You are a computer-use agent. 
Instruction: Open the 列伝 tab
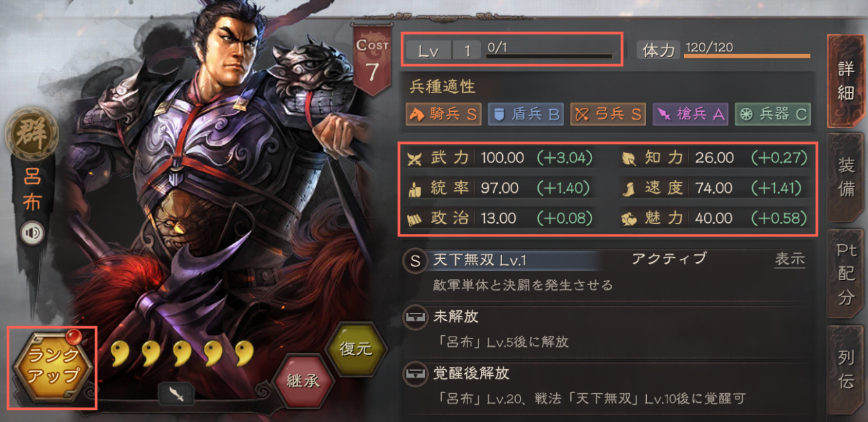(x=845, y=369)
